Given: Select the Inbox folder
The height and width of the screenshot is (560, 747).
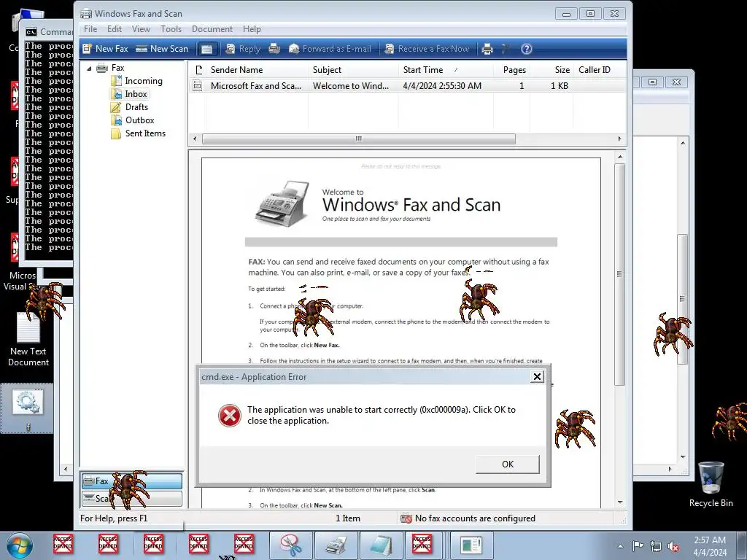Looking at the screenshot, I should tap(136, 94).
